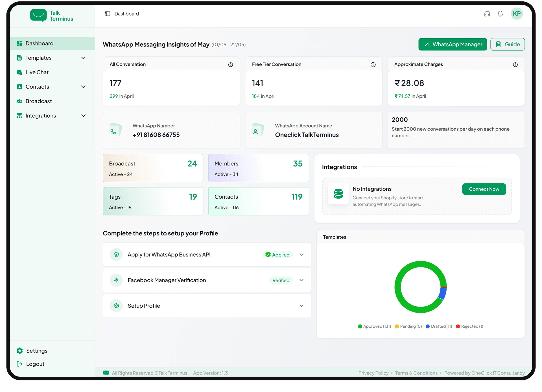Click the Free Tier Conversation info icon
The image size is (542, 392).
click(x=373, y=65)
